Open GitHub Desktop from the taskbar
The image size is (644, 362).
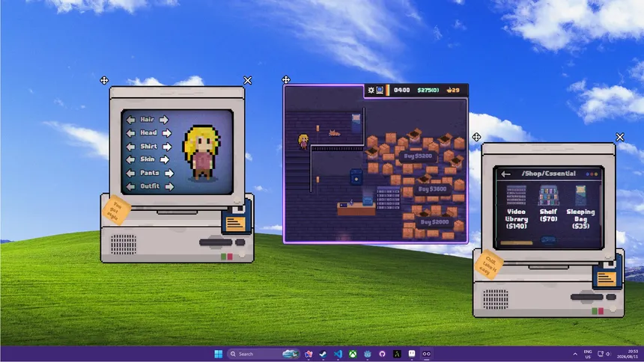point(383,354)
